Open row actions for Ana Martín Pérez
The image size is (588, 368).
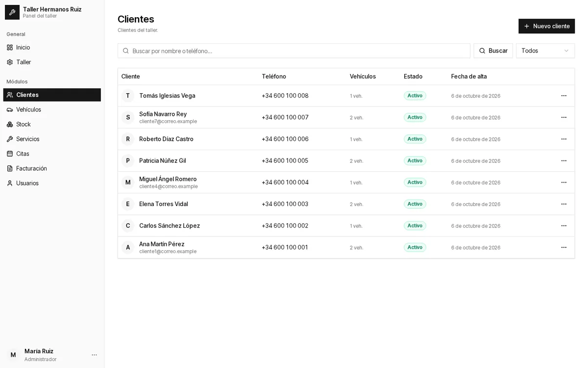tap(563, 247)
